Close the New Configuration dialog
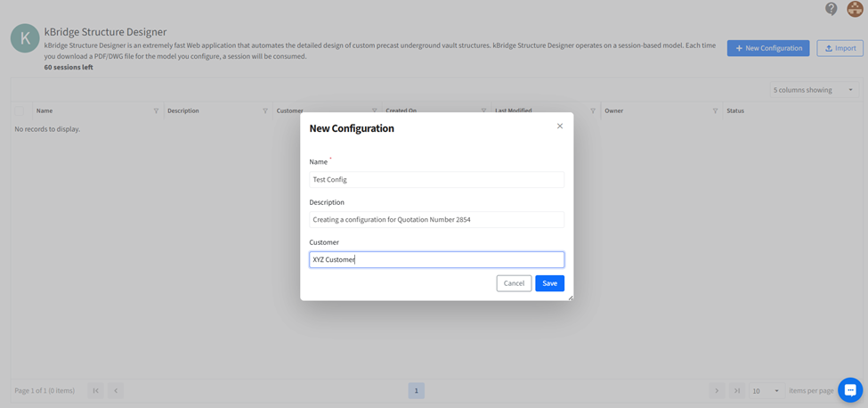Screen dimensions: 868x408 pos(560,126)
